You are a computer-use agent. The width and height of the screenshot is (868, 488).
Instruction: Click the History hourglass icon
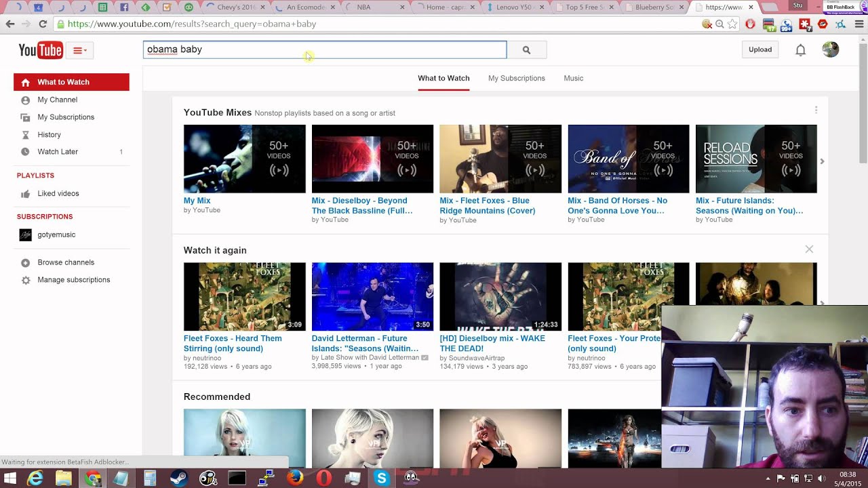click(25, 135)
